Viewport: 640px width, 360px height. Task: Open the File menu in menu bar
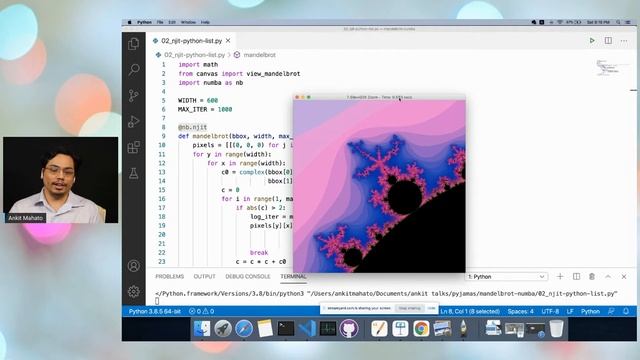[x=160, y=22]
